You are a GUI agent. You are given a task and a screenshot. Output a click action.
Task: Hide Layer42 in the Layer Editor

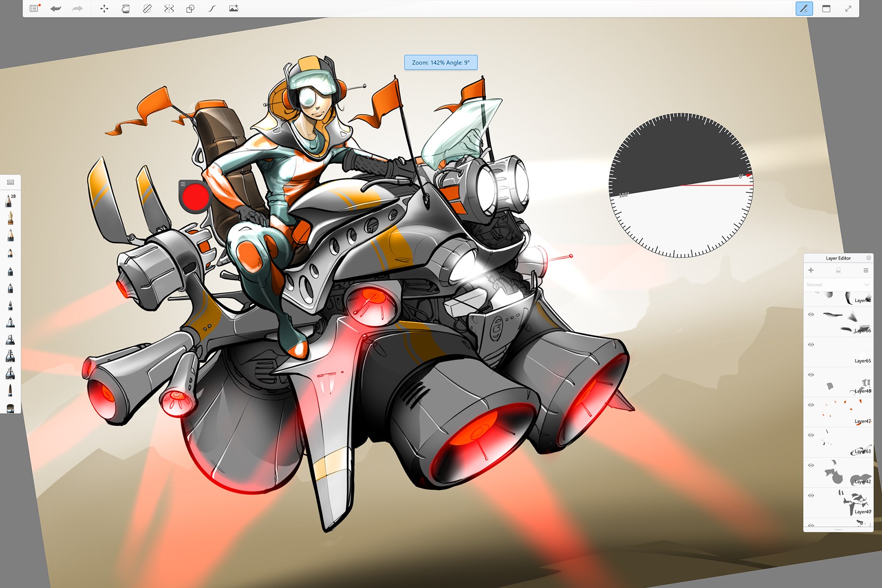coord(811,465)
